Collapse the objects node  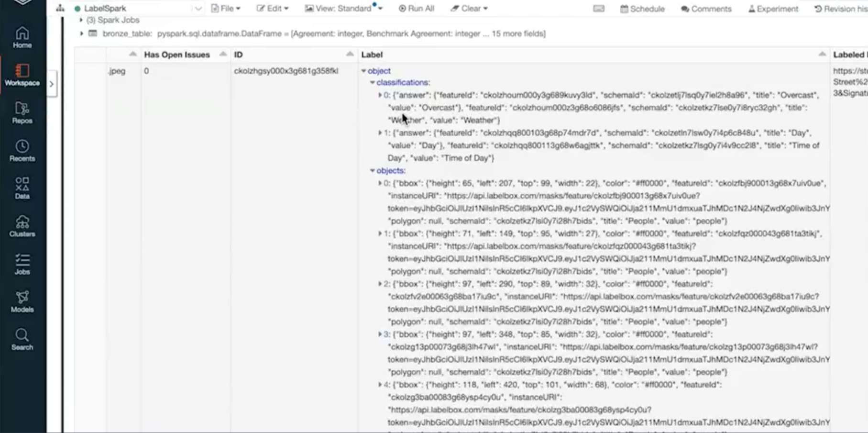click(372, 170)
